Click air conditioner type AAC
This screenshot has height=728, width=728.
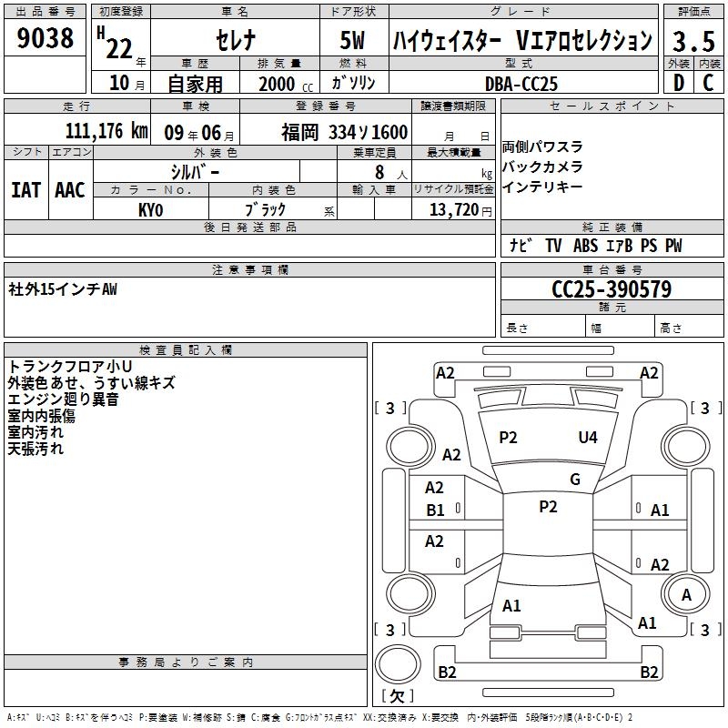pos(70,190)
